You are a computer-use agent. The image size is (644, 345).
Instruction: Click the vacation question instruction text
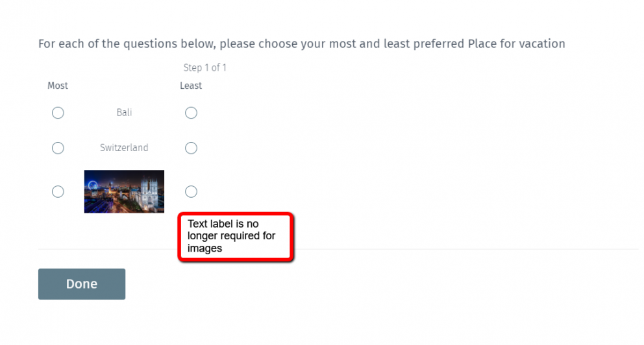point(301,44)
